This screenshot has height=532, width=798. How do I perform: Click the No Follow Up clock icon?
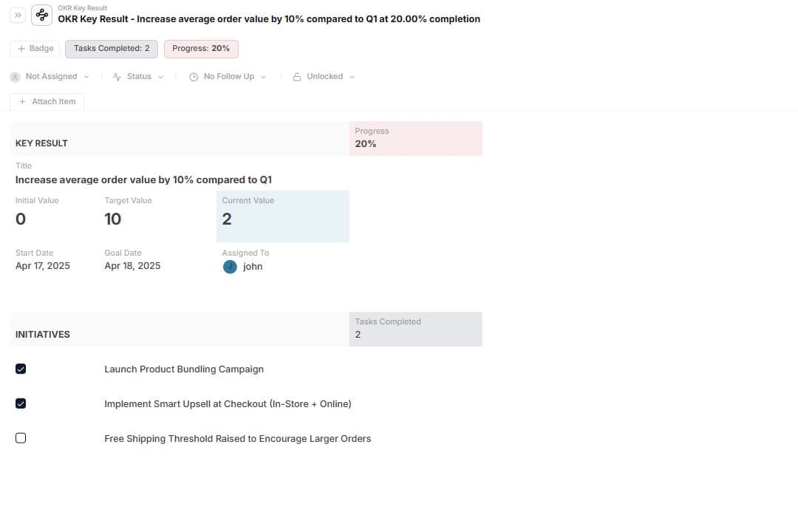[x=194, y=77]
